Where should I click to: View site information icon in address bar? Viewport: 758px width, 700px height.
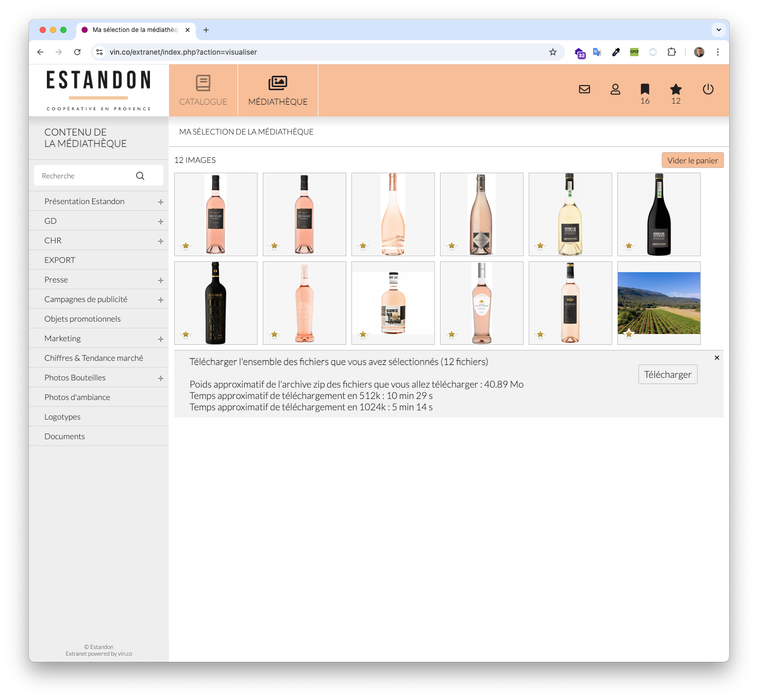pos(100,52)
